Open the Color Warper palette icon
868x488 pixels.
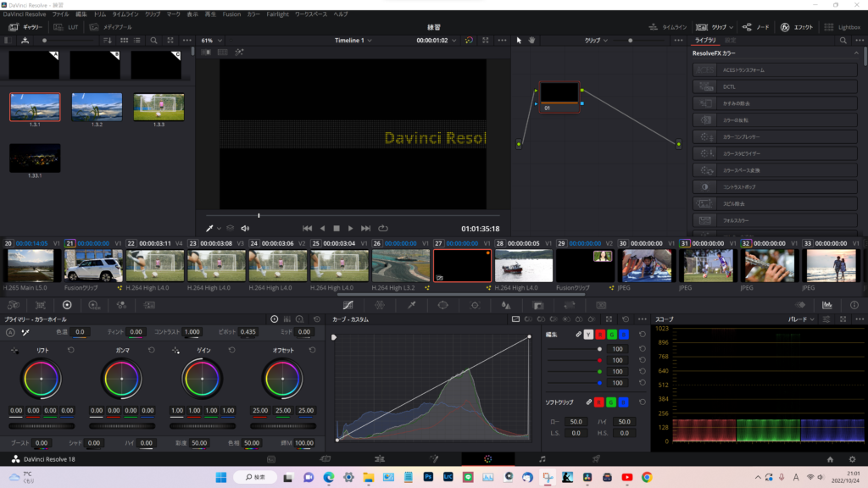380,305
